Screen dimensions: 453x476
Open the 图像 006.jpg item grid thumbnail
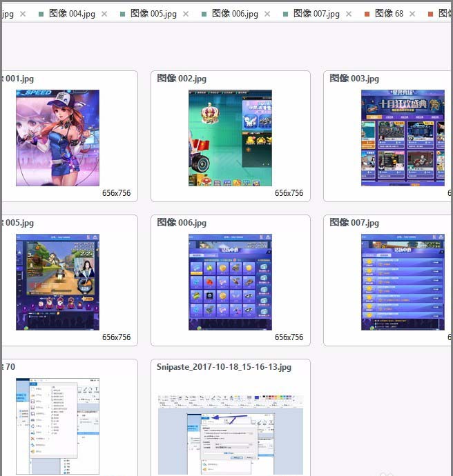[230, 282]
